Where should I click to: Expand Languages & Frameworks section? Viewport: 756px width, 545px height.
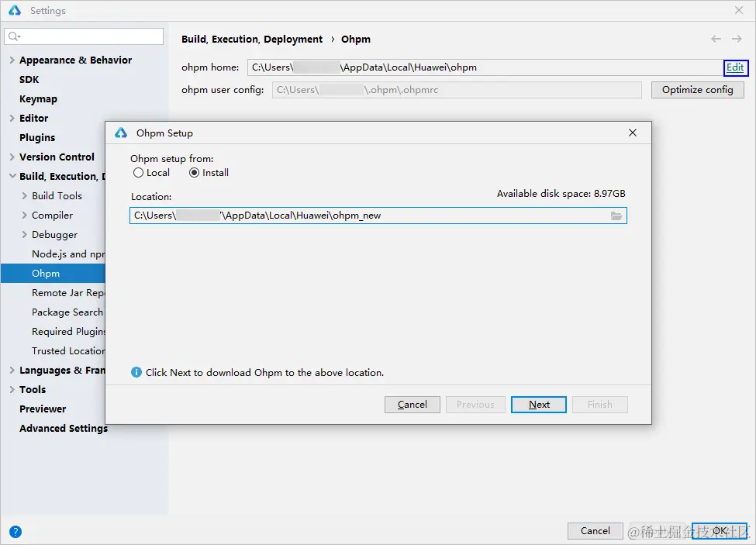tap(12, 370)
